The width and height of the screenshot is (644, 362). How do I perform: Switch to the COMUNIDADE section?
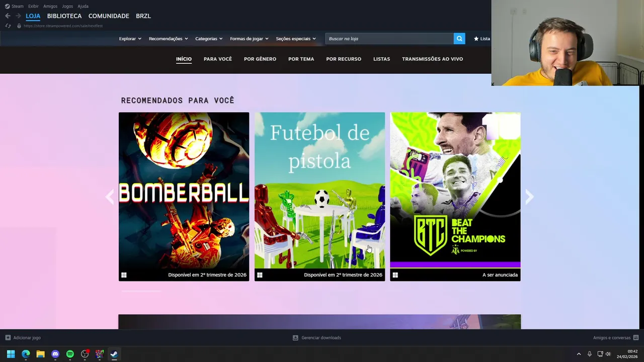click(109, 16)
